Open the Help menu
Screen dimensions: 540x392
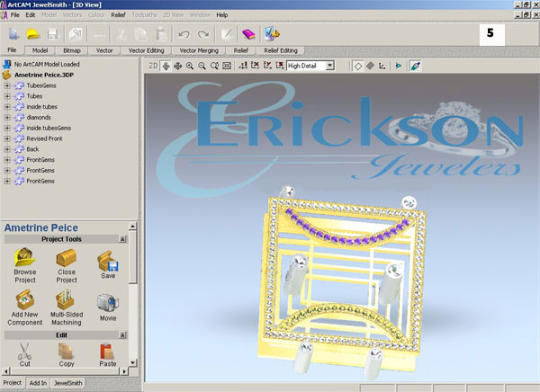point(222,15)
